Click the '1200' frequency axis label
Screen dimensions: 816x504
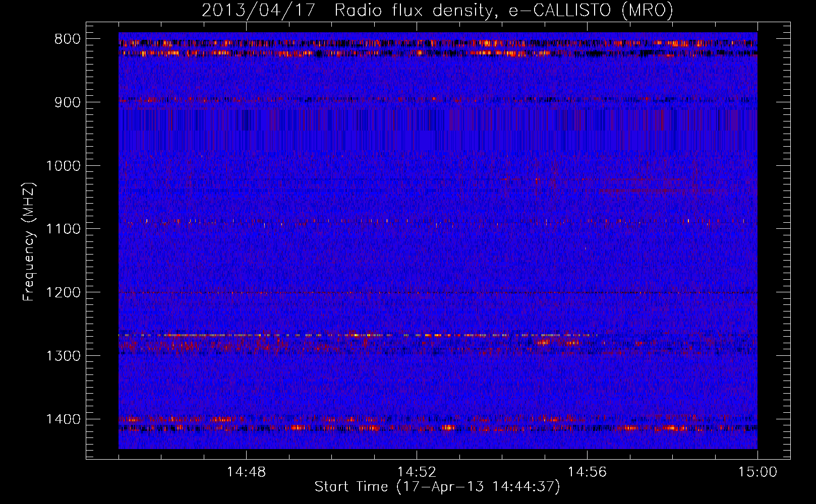(x=64, y=292)
